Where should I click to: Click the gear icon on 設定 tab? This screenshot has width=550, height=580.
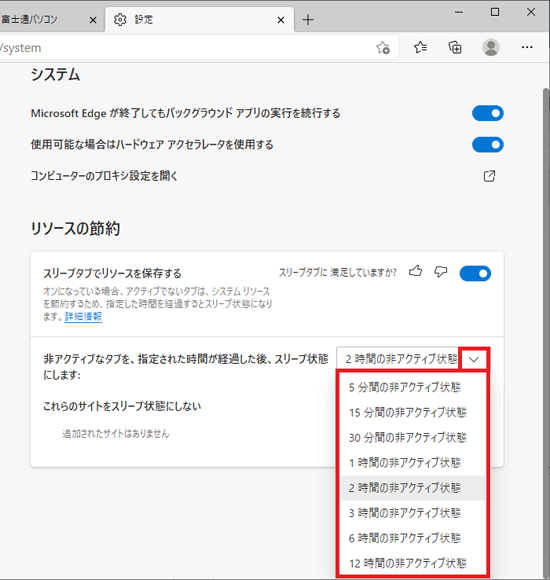click(x=120, y=20)
